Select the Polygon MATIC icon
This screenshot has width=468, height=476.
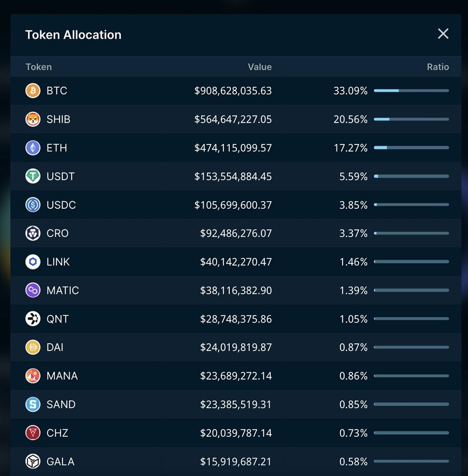coord(33,290)
